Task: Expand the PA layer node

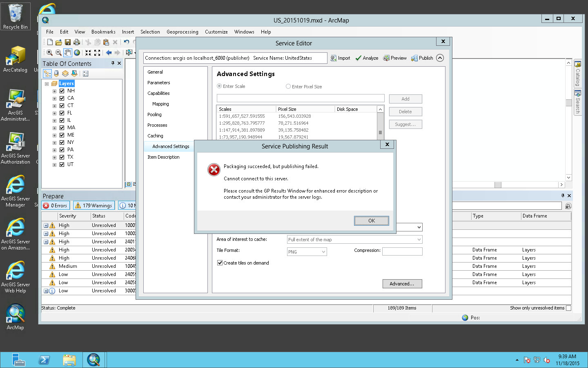Action: point(54,150)
